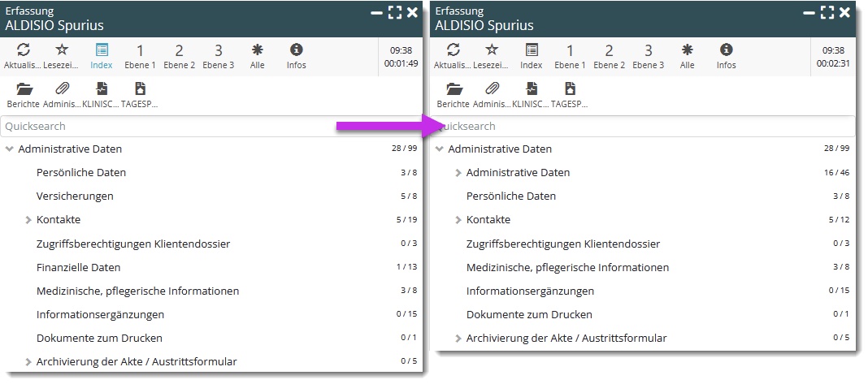Click the fullscreen icon in the right window's title bar
Viewport: 868px width, 384px height.
[827, 12]
